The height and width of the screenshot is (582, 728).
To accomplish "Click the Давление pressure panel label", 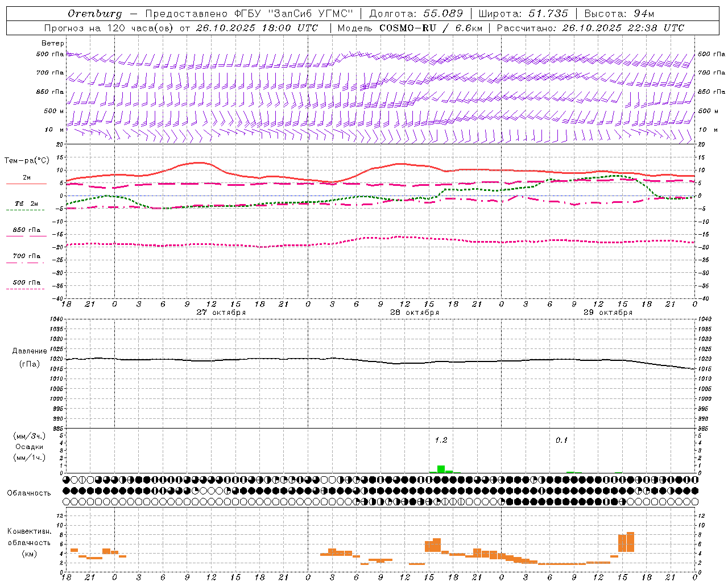I will click(30, 351).
